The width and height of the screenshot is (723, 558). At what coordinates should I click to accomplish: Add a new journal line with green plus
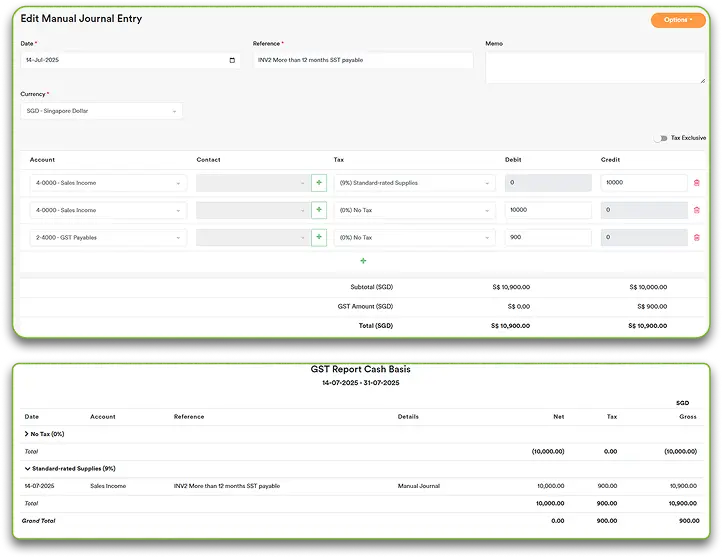pos(363,261)
